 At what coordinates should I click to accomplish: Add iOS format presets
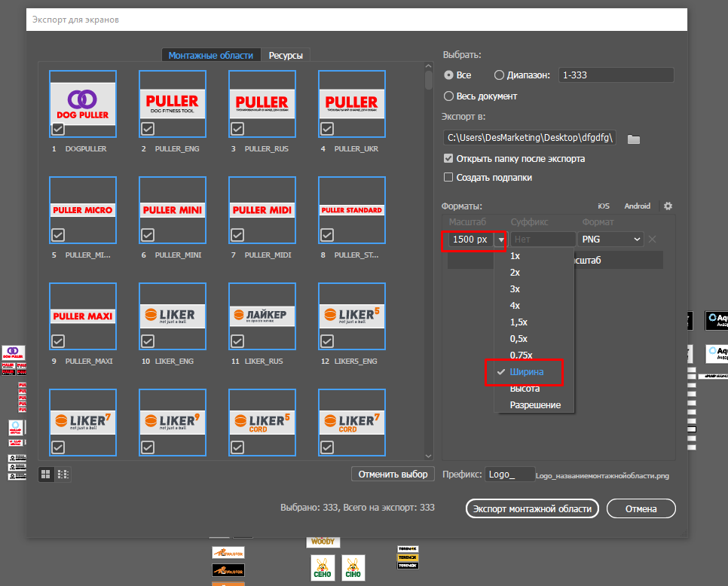tap(604, 206)
